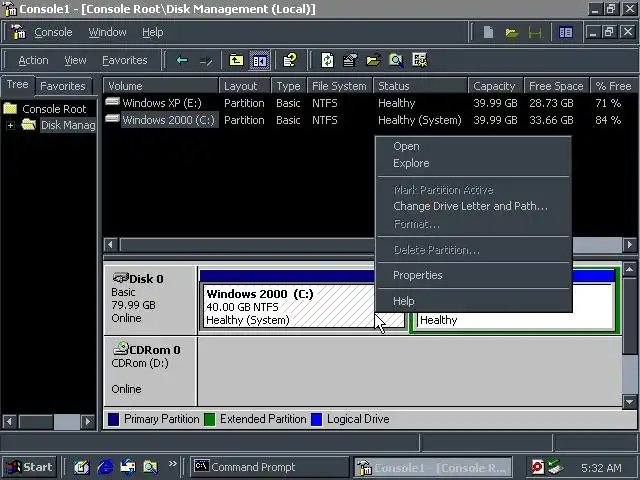Select Disk Management tree item
This screenshot has height=480, width=640.
(68, 125)
